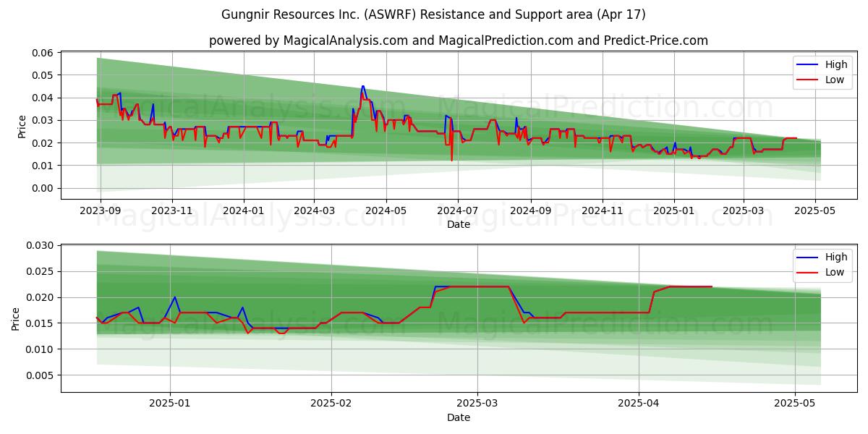Click the red Low line swatch in upper legend
Viewport: 868px width, 434px height.
[807, 80]
